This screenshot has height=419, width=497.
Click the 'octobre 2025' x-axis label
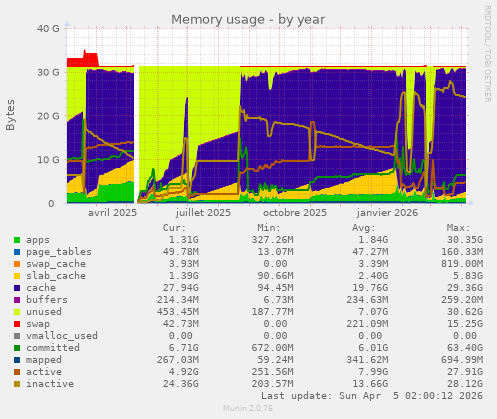(x=295, y=213)
